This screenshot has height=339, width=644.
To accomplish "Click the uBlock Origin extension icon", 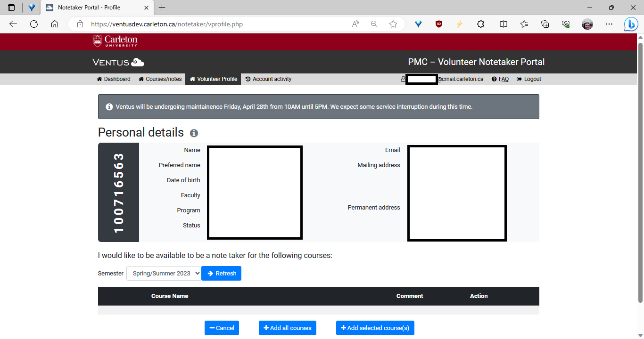I will (x=438, y=24).
